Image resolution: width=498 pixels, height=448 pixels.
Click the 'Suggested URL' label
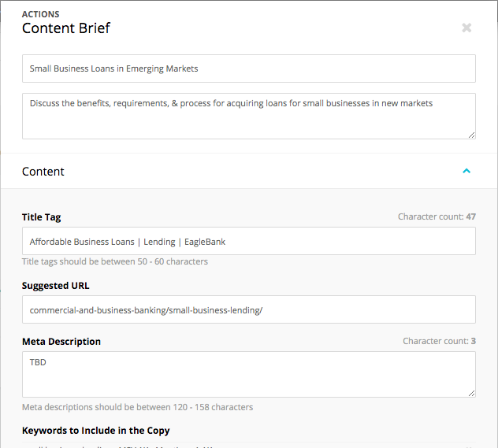56,286
